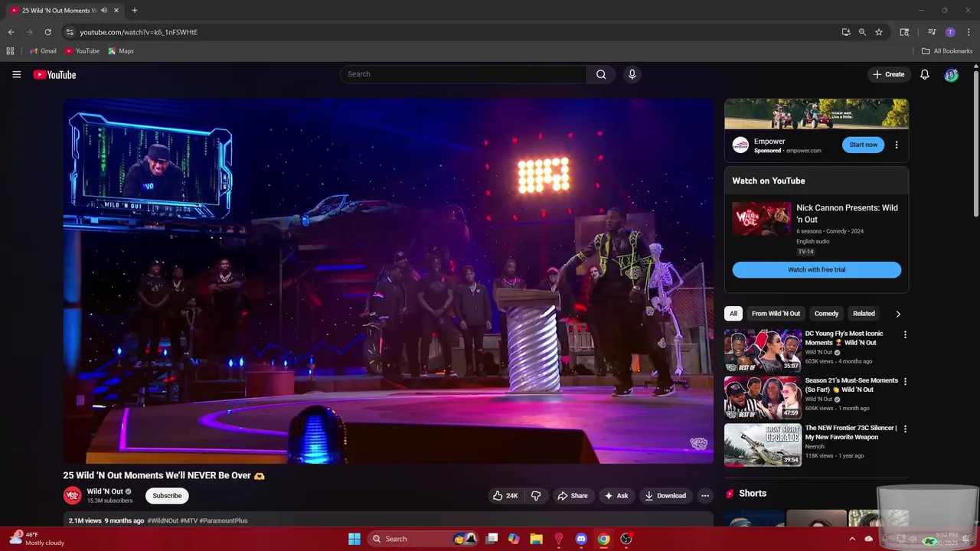Click the YouTube search magnifier button
Viewport: 980px width, 551px height.
tap(601, 74)
